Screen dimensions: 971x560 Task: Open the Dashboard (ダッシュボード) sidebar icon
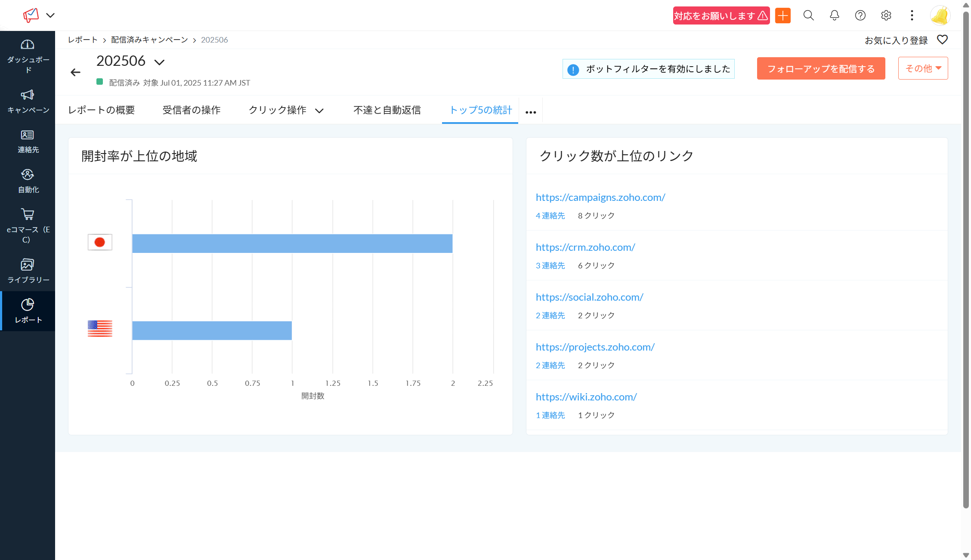tap(28, 45)
